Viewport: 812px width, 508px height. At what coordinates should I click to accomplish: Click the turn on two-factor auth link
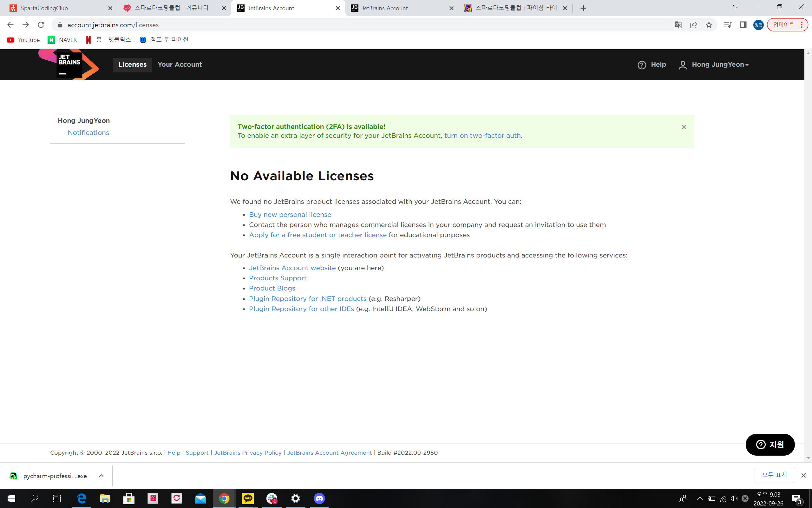click(x=482, y=136)
